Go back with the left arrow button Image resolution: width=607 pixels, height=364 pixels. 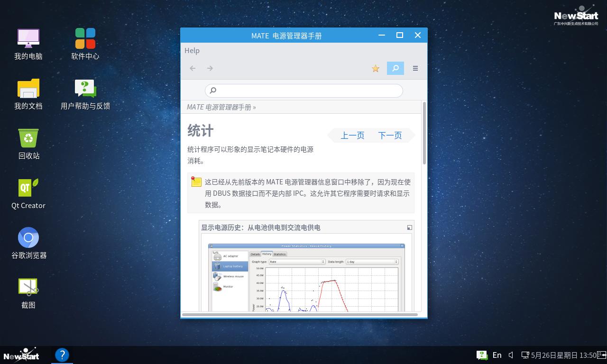click(x=193, y=68)
